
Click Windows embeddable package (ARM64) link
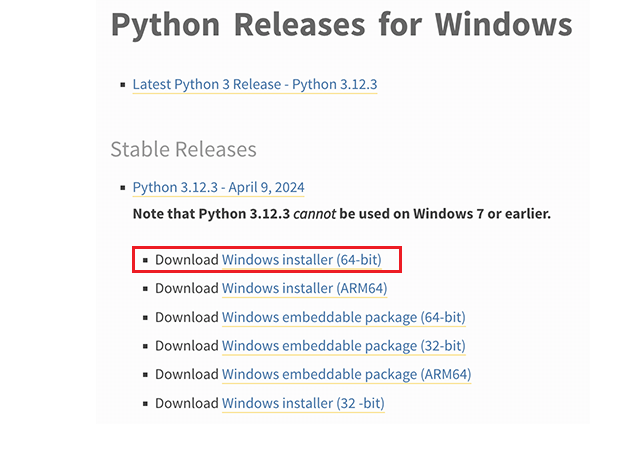pos(346,374)
